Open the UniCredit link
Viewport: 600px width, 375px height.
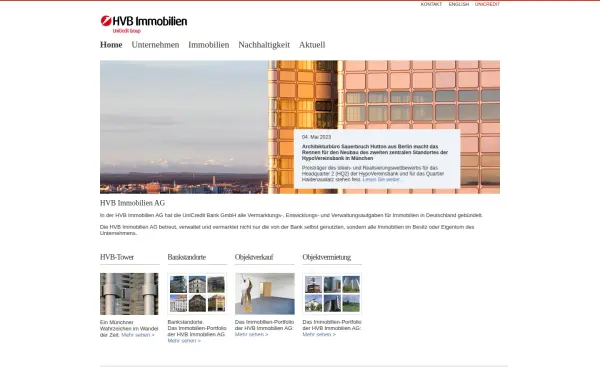pyautogui.click(x=487, y=4)
